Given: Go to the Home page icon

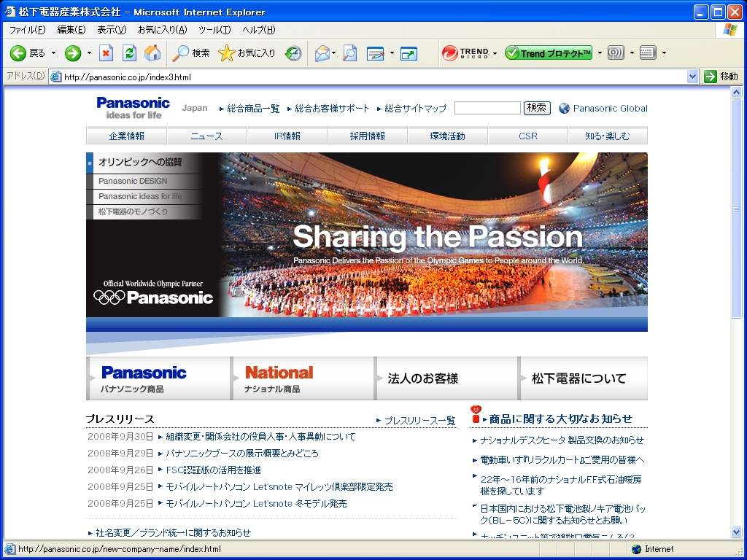Looking at the screenshot, I should click(152, 52).
